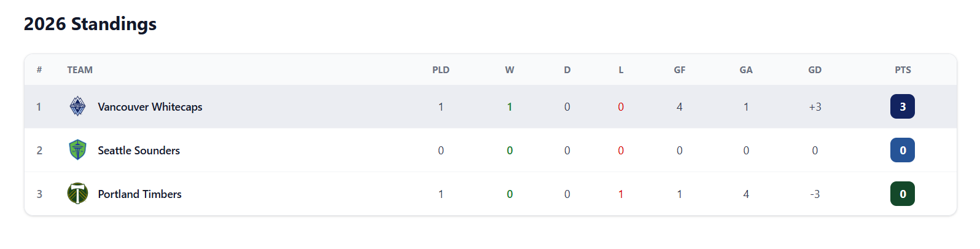Click Vancouver's +3 goal difference value
This screenshot has width=980, height=249.
coord(815,107)
